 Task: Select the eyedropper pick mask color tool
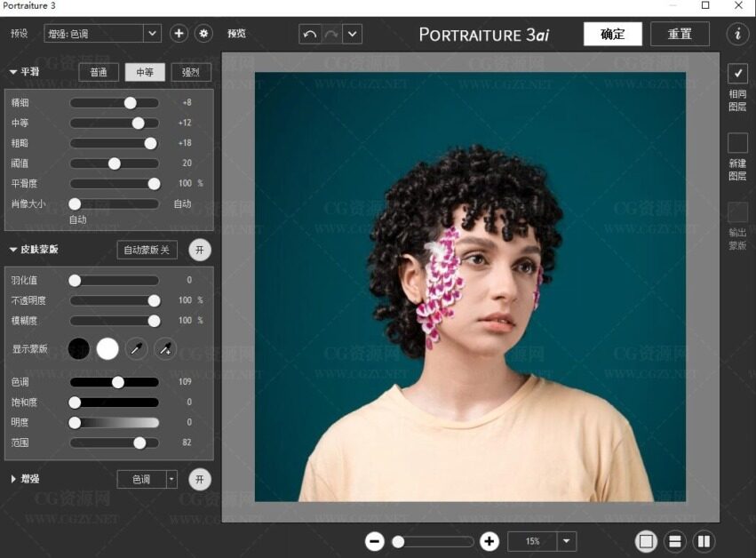tap(136, 349)
